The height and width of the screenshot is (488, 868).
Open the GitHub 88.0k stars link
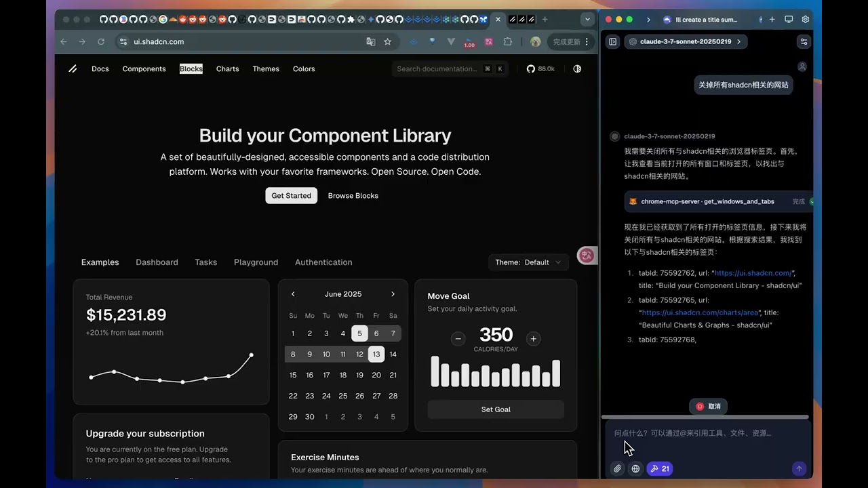(540, 68)
